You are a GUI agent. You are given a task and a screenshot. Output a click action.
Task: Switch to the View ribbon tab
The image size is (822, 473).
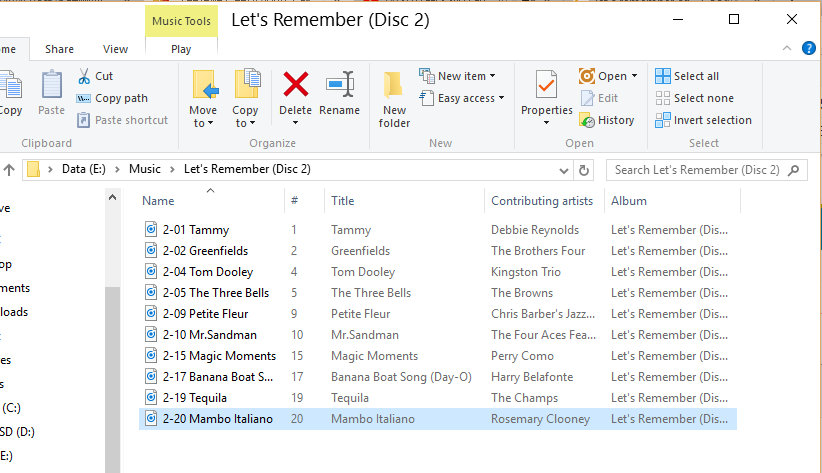click(x=115, y=49)
